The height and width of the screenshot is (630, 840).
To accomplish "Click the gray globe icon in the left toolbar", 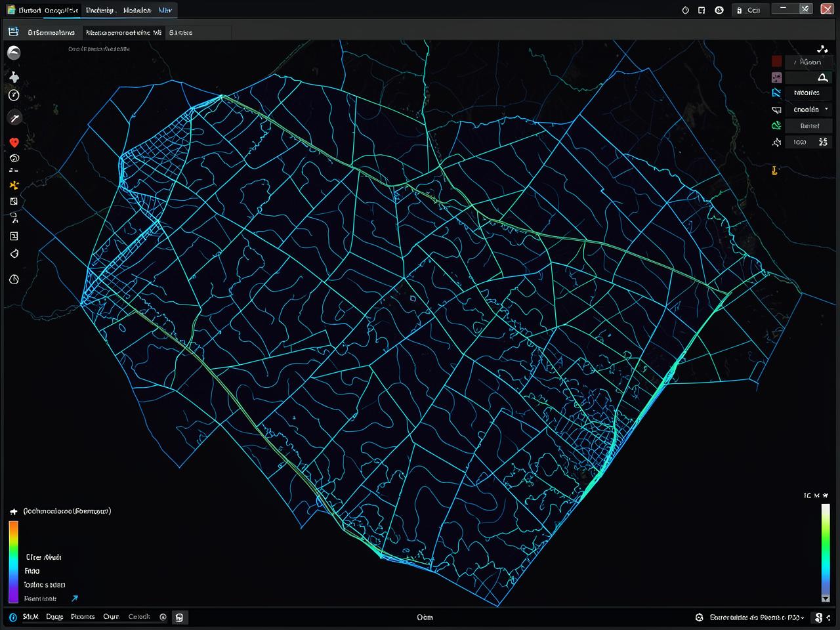I will 14,53.
